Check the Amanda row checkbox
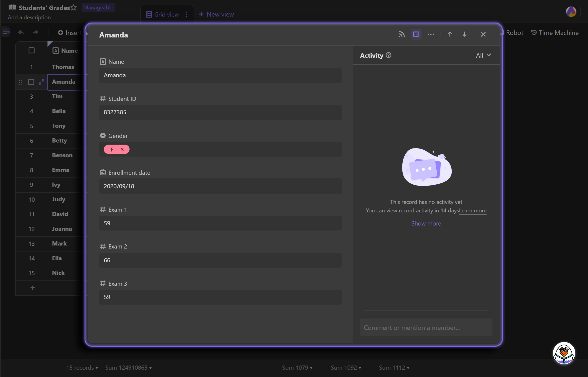 click(31, 82)
